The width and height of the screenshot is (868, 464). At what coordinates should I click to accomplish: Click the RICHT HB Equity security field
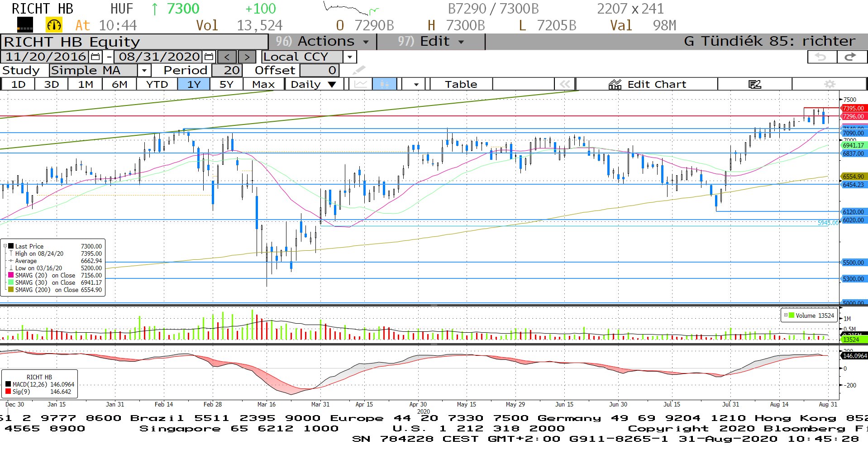[134, 42]
